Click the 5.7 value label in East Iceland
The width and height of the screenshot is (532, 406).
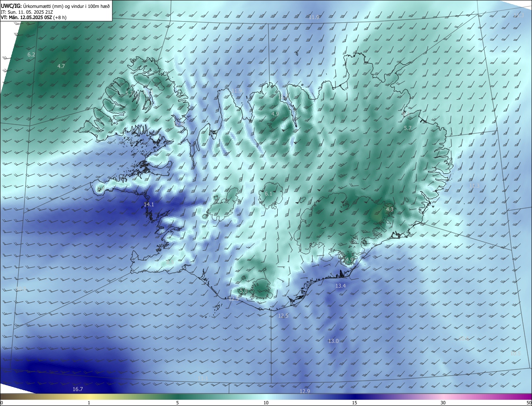[x=407, y=128]
